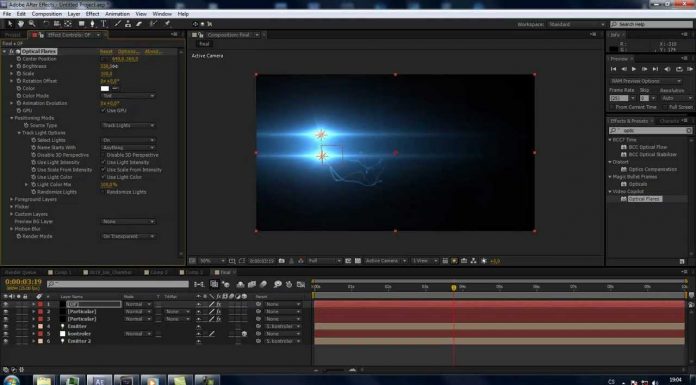Viewport: 696px width, 385px height.
Task: Jump to last frame in Preview
Action: 655,69
